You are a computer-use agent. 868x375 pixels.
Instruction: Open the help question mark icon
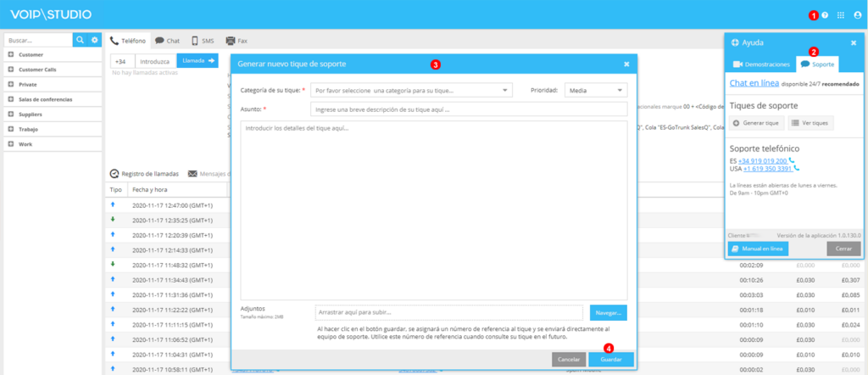[825, 15]
